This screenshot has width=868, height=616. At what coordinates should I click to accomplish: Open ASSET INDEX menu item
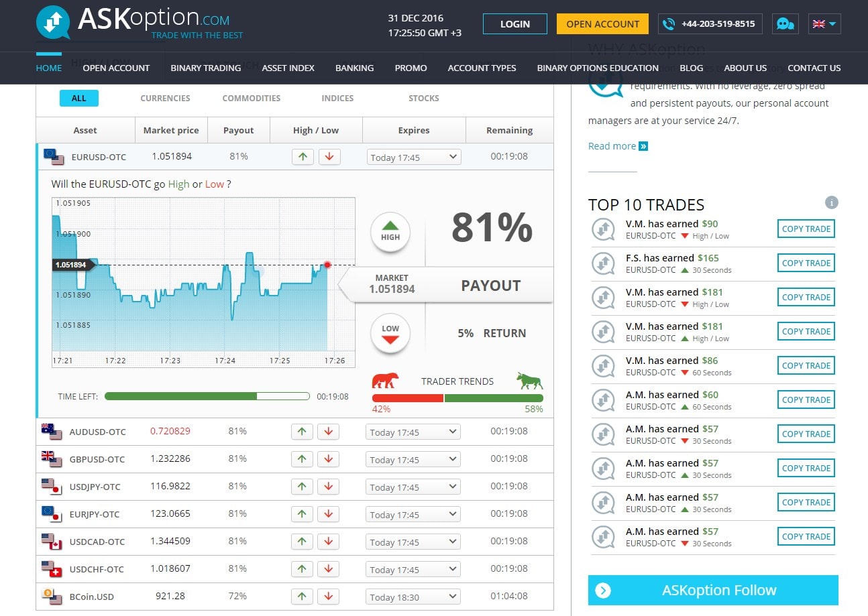[x=288, y=68]
